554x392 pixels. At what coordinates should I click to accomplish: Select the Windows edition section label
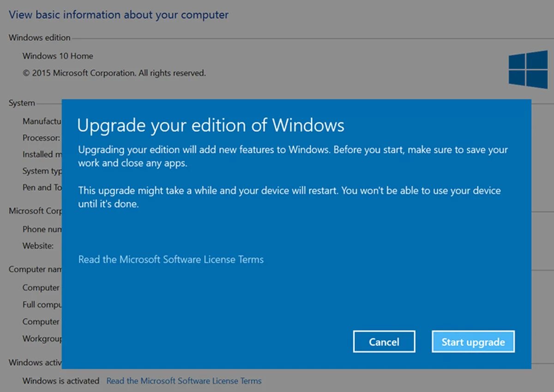click(x=39, y=37)
